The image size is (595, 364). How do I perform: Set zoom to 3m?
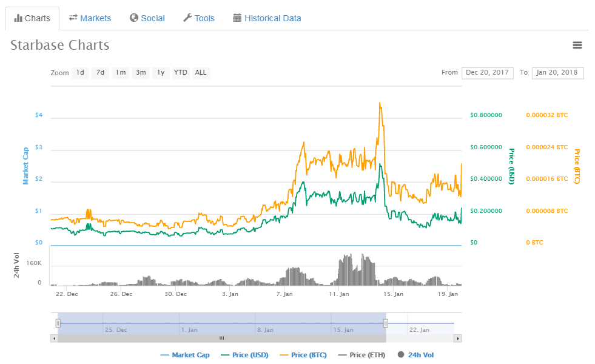[141, 72]
